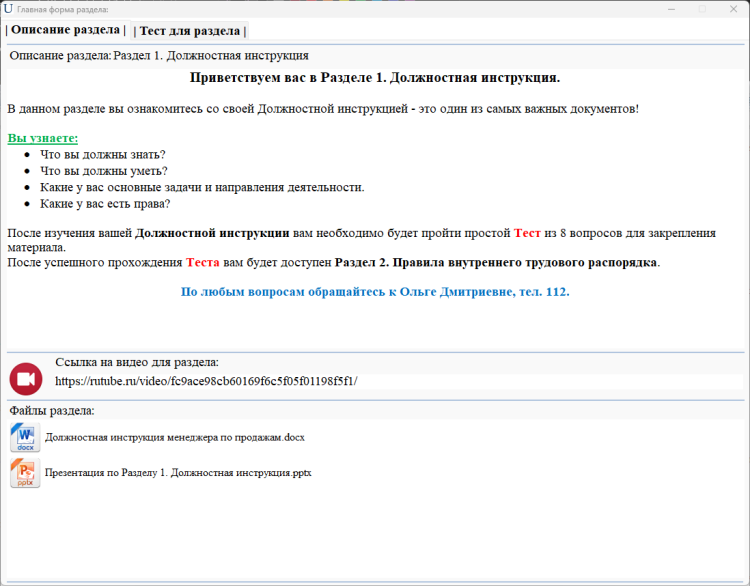
Task: Click the bold welcome heading for Раздел 1
Action: pyautogui.click(x=375, y=77)
